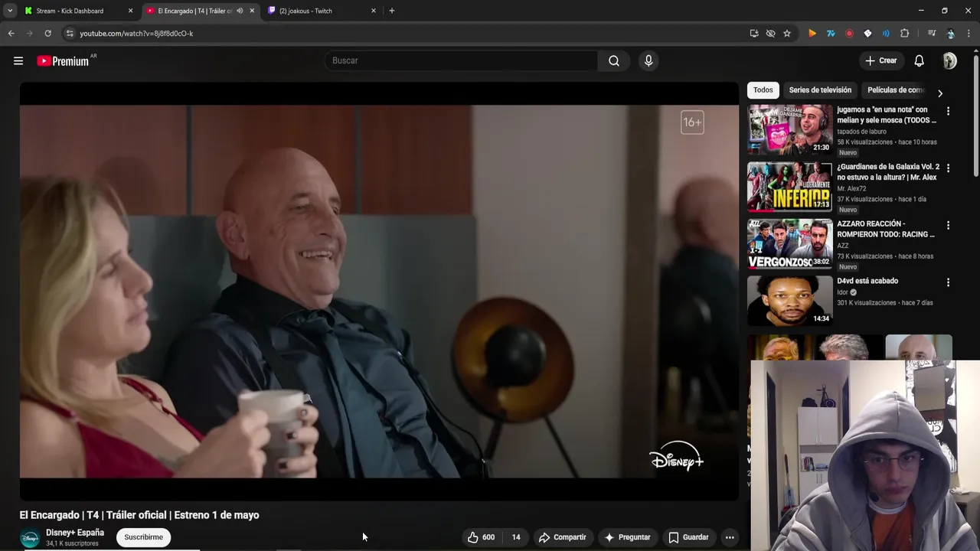
Task: Click the Preguntar button
Action: 628,537
